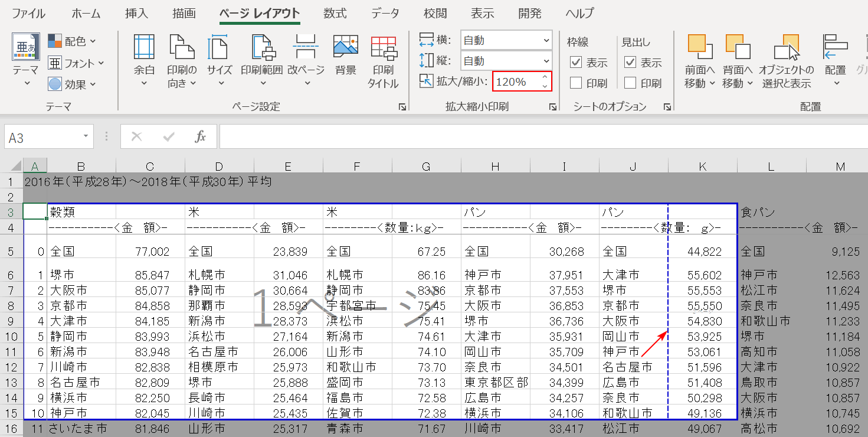Select the cell showing 44,822

coord(703,251)
